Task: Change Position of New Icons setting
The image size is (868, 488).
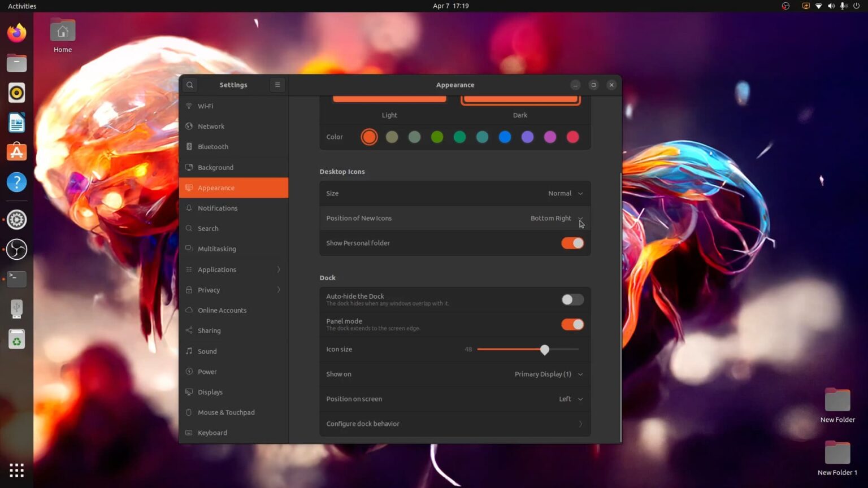Action: point(557,218)
